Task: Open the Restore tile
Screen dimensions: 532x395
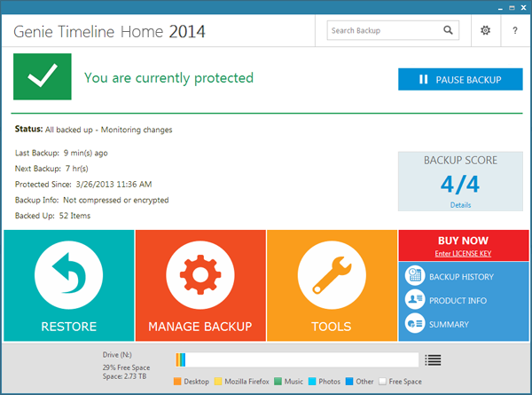Action: point(68,285)
